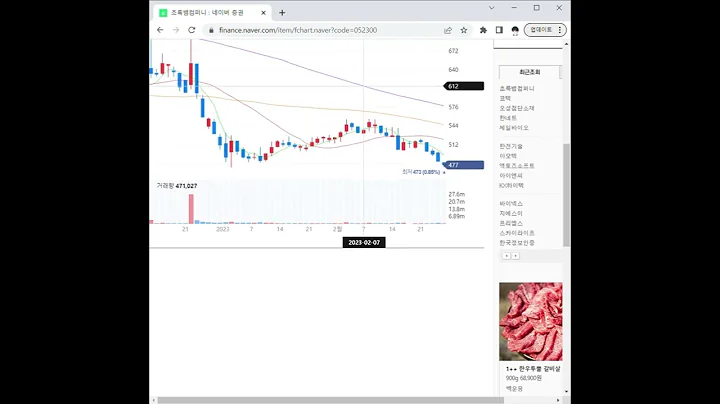Click the browser forward arrow

click(175, 30)
